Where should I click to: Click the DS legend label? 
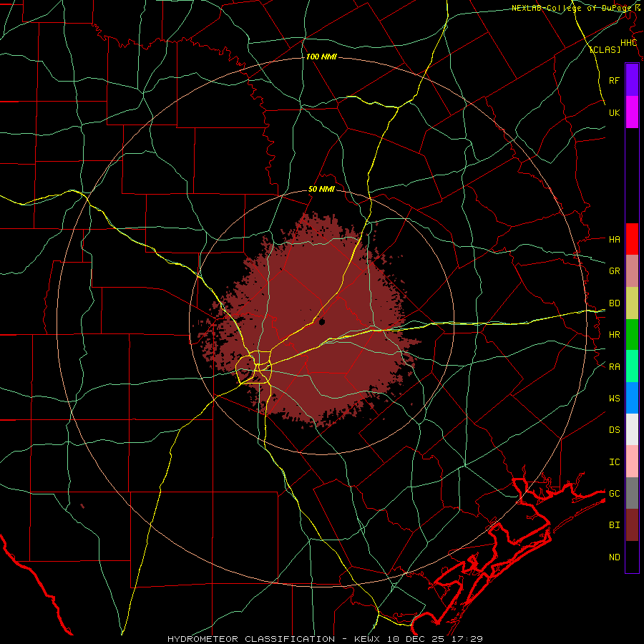click(x=614, y=430)
